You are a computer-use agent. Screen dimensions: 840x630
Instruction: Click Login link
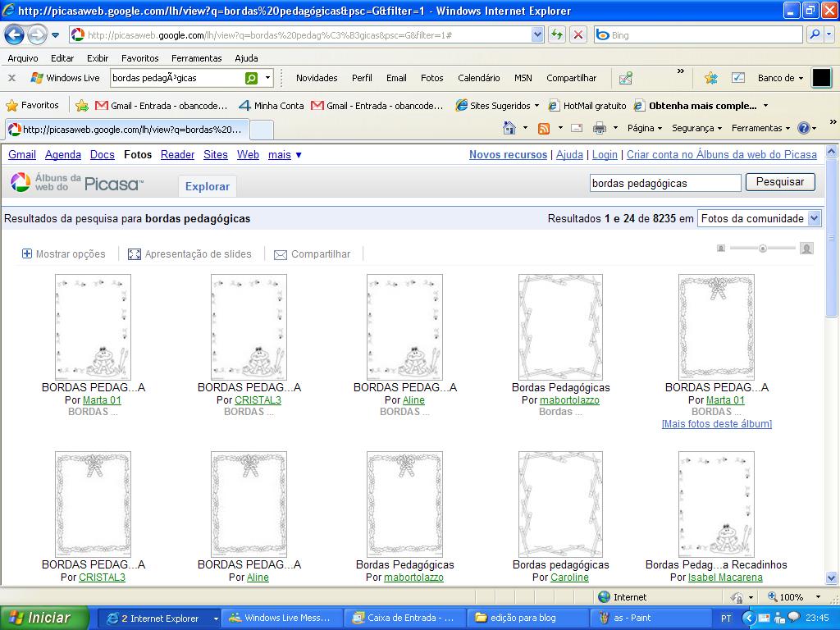pos(605,155)
